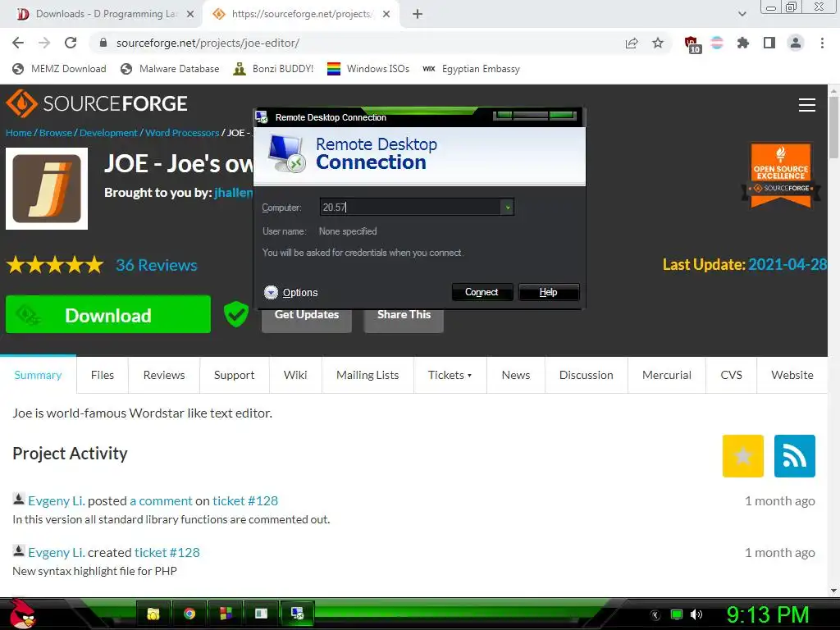This screenshot has width=840, height=630.
Task: Expand the Computer dropdown arrow in Remote Desktop
Action: coord(507,208)
